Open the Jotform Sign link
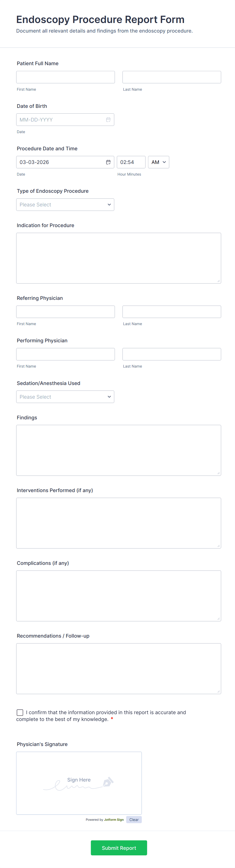Viewport: 235px width, 868px height. pos(114,819)
